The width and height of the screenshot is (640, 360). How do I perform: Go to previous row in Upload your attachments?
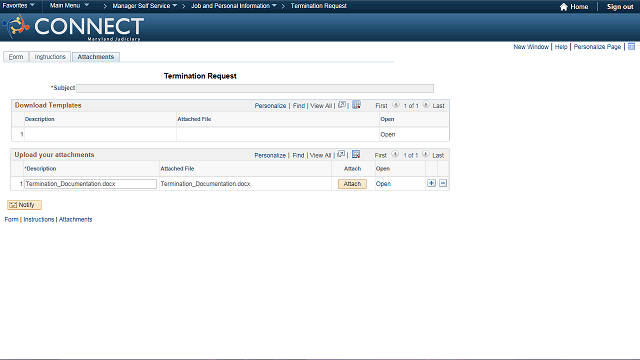click(395, 154)
